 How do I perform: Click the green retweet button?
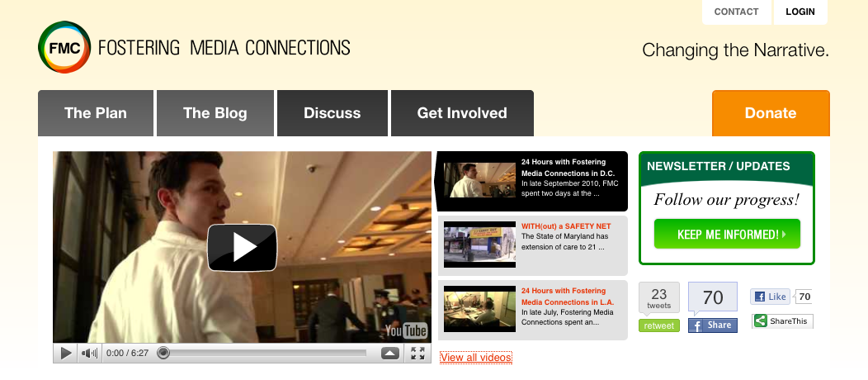coord(658,325)
